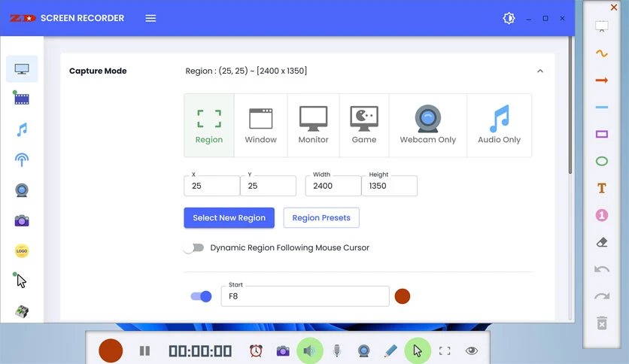
Task: Click the Start hotkey F8 field
Action: [305, 296]
